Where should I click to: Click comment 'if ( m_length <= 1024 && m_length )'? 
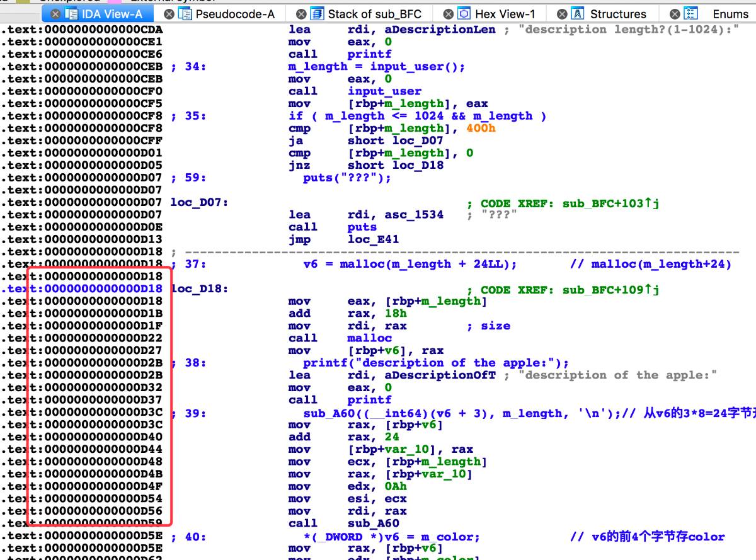pos(418,116)
